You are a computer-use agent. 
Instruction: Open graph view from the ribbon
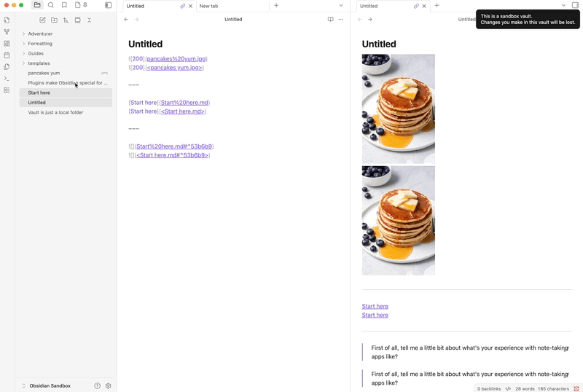(7, 32)
